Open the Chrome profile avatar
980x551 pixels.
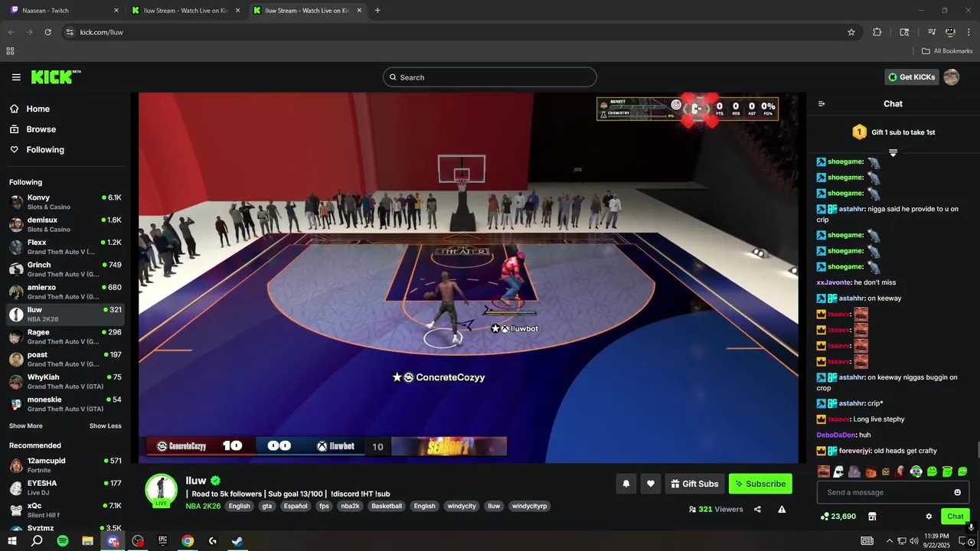[x=950, y=32]
